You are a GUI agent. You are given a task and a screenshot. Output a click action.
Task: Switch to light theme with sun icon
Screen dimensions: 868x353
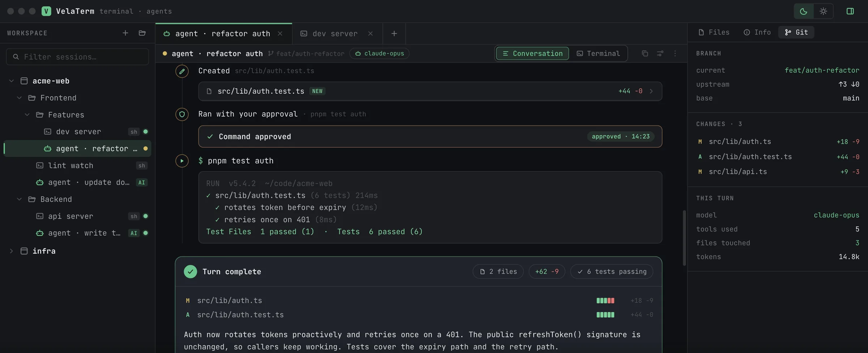point(824,11)
